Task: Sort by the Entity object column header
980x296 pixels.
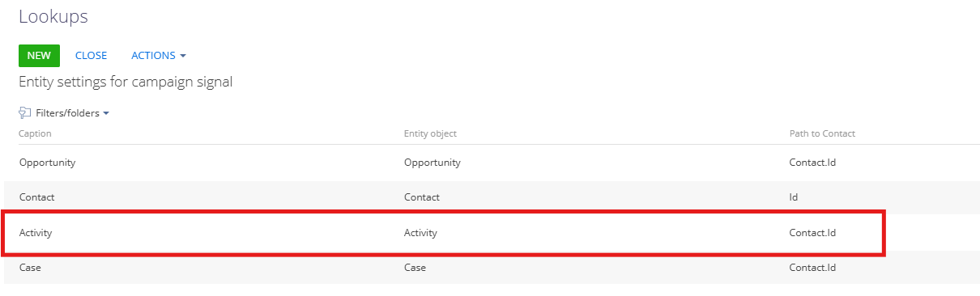Action: point(430,133)
